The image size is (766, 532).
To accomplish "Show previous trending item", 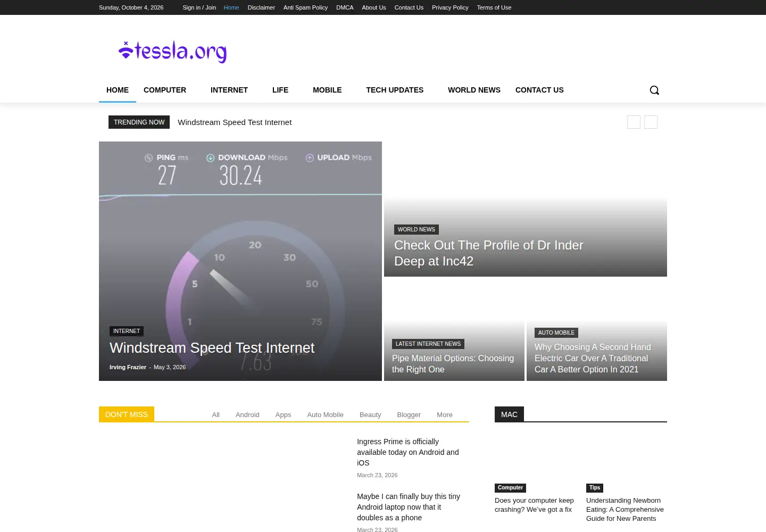I will pos(634,122).
